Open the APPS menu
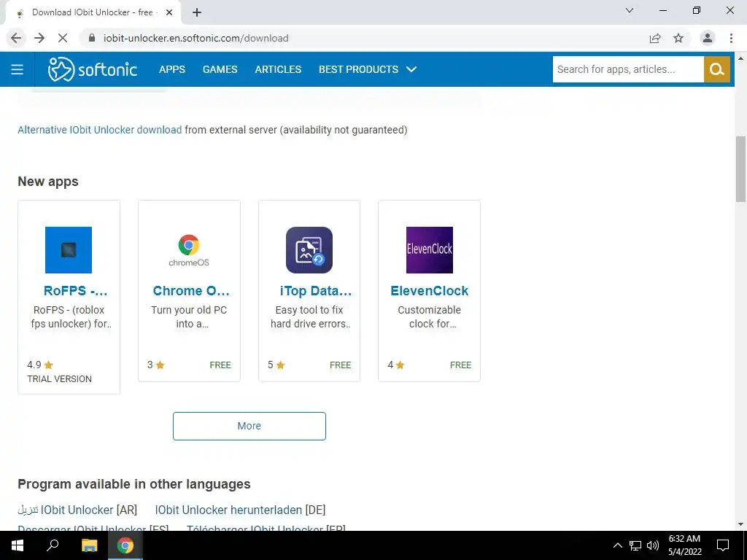The image size is (747, 560). coord(172,69)
